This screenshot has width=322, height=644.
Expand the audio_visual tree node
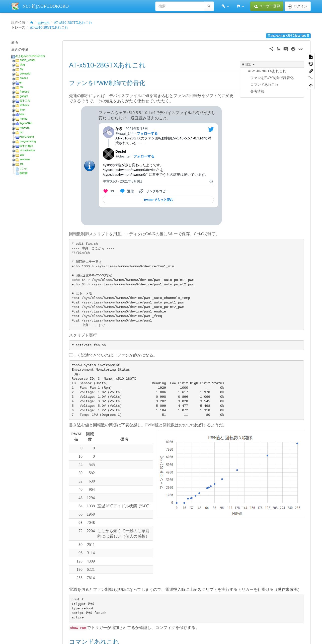[14, 61]
